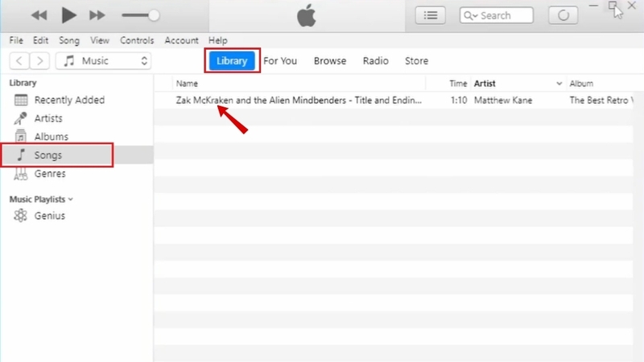Open the Song menu
Screen dimensions: 644x362
(69, 40)
